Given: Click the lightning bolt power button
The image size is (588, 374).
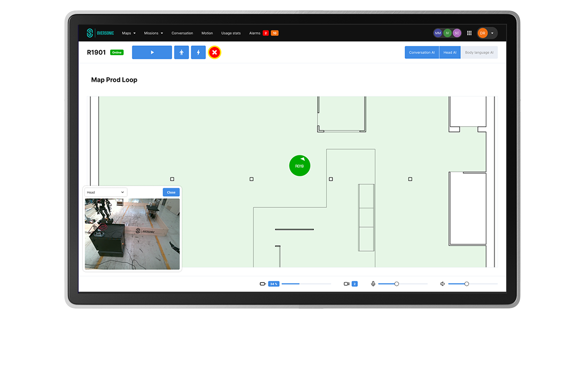Looking at the screenshot, I should coord(198,52).
